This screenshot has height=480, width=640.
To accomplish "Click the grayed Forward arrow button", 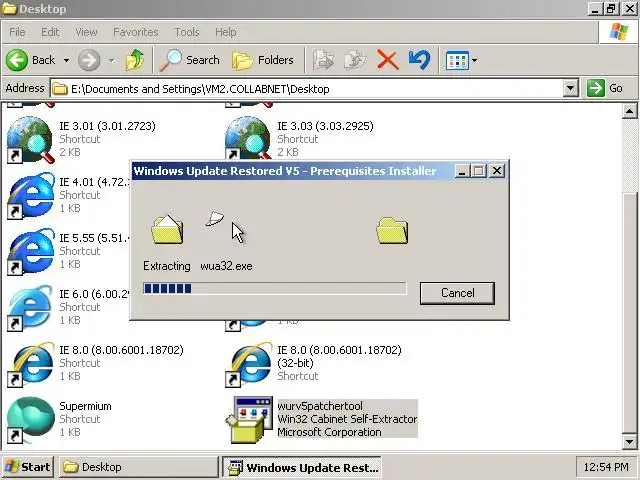I will tap(89, 60).
